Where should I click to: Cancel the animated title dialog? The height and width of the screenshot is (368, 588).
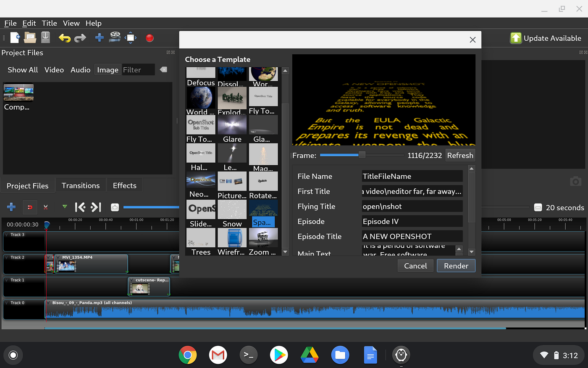(x=415, y=266)
